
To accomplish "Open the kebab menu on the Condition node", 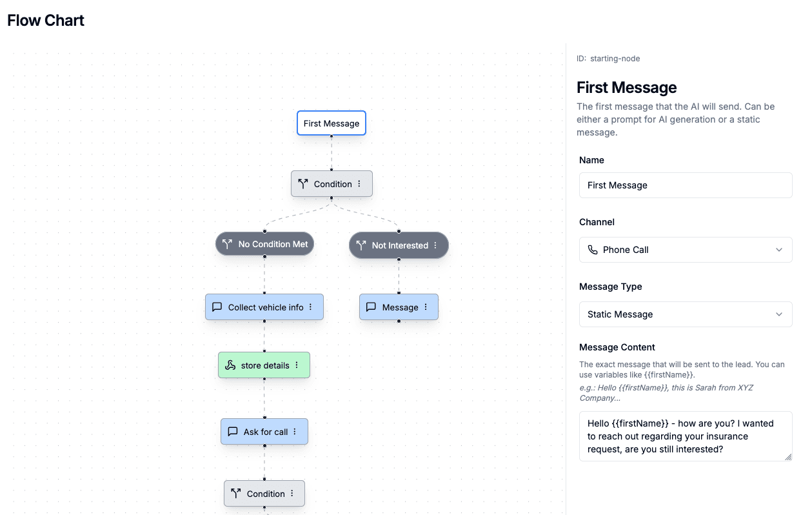I will pyautogui.click(x=359, y=183).
